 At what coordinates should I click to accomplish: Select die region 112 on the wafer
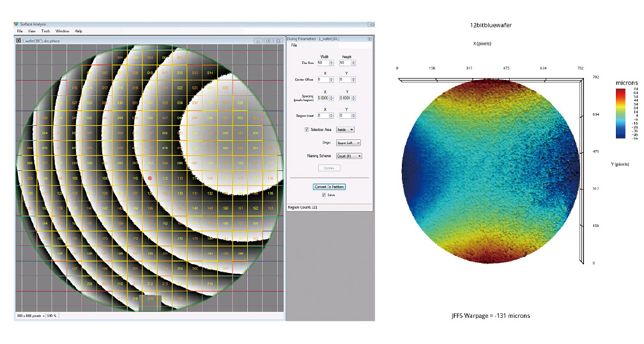coord(165,178)
